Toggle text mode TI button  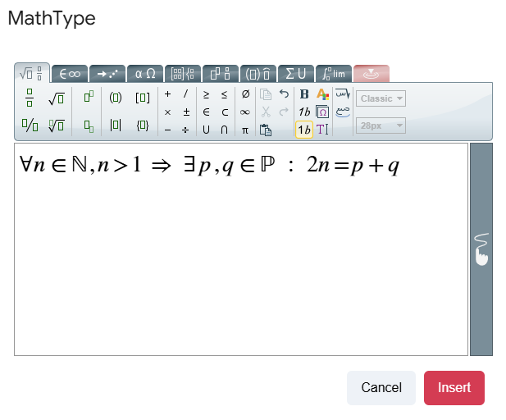click(322, 130)
